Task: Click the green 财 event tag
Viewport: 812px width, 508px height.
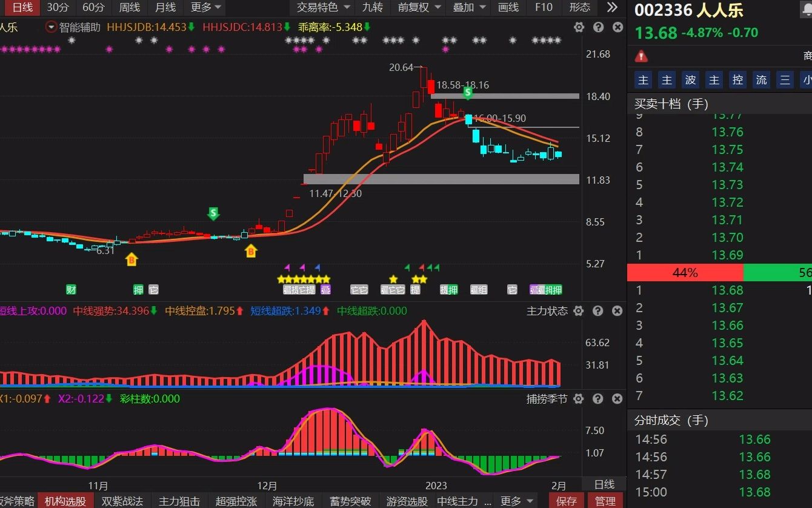Action: coord(72,290)
